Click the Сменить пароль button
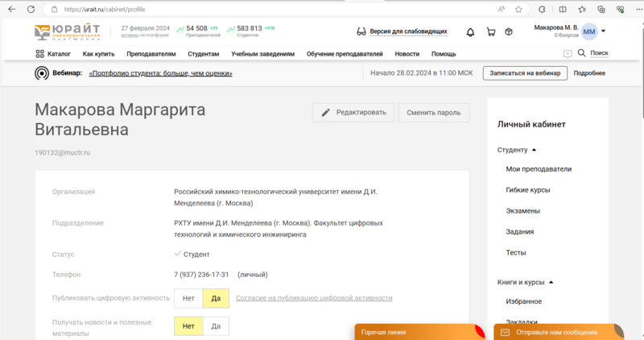Viewport: 644px width, 340px height. [x=434, y=113]
